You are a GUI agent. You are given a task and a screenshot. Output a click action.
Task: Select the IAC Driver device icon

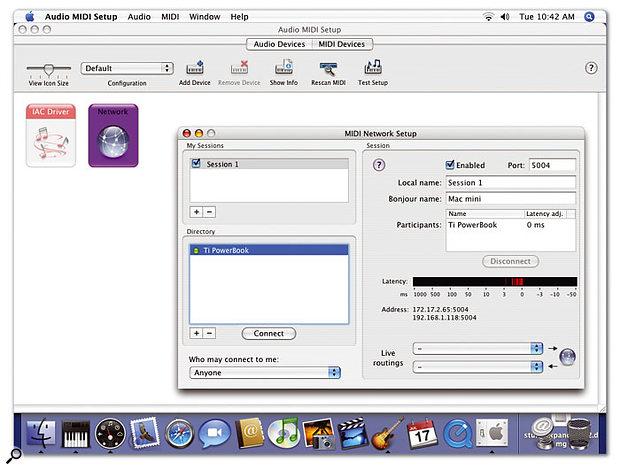coord(51,136)
